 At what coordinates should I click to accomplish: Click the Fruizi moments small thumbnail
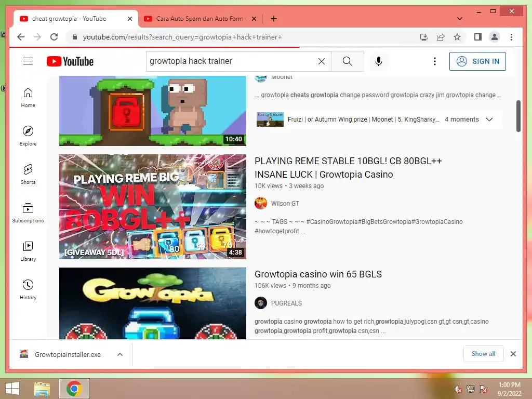click(x=270, y=119)
